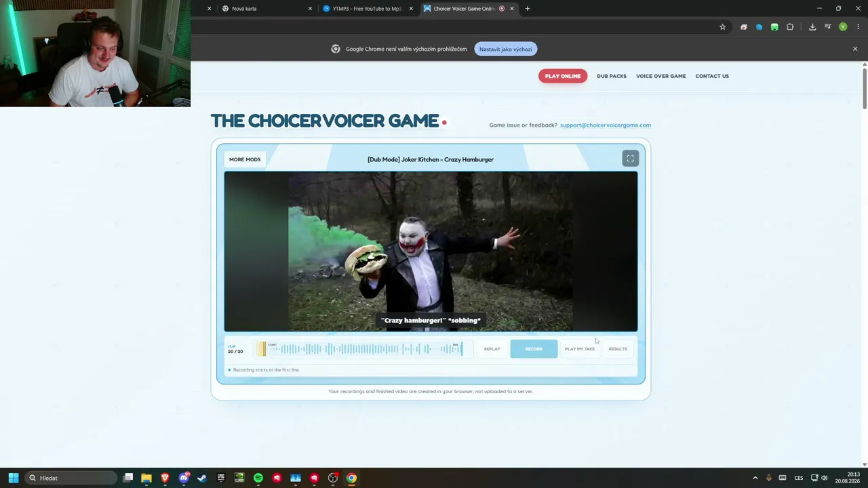Close the Nová karta tab
The image size is (868, 488).
310,9
